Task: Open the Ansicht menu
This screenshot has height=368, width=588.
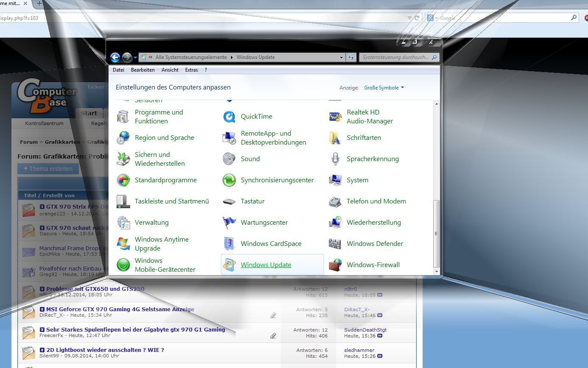Action: (170, 70)
